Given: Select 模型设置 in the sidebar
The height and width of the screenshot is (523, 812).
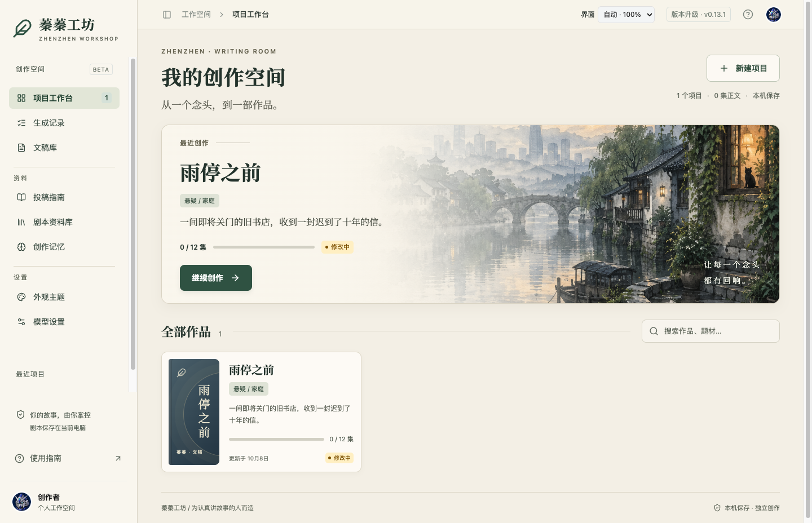Looking at the screenshot, I should pyautogui.click(x=64, y=322).
